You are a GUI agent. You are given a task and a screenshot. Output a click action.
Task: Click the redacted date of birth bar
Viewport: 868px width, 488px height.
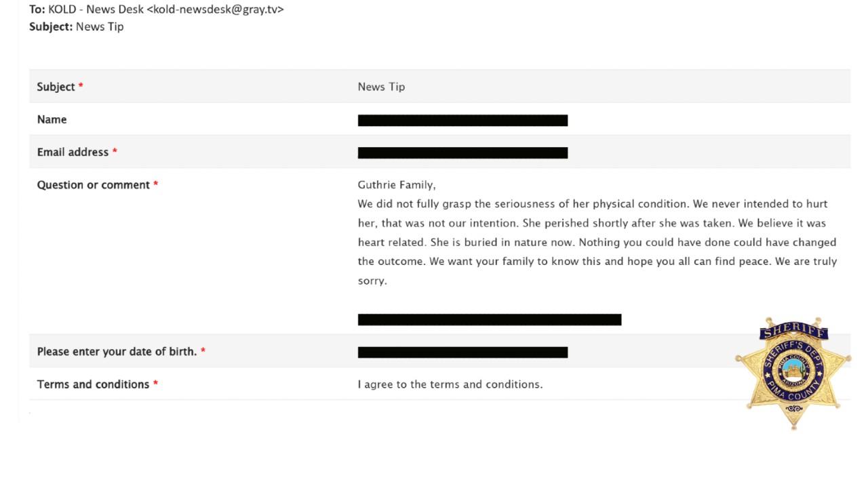click(462, 352)
